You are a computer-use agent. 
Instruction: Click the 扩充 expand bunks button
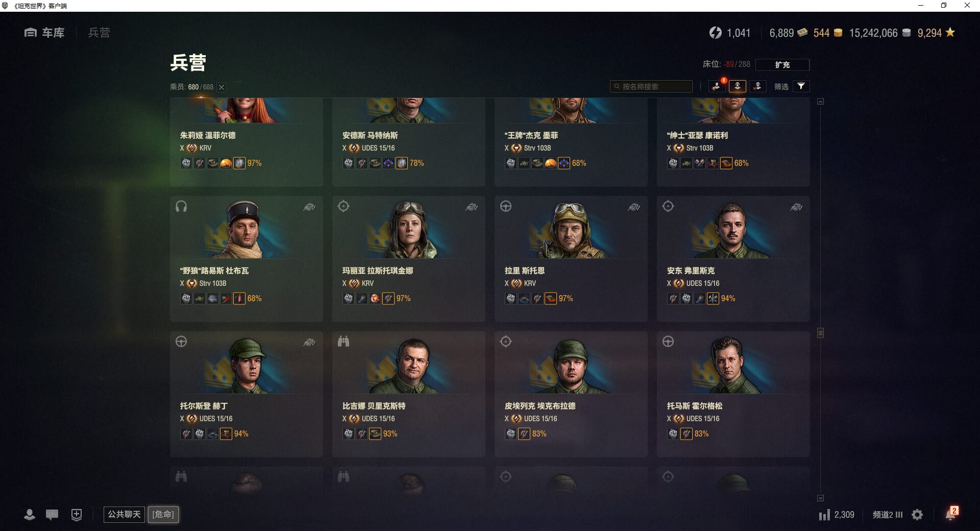pos(782,65)
